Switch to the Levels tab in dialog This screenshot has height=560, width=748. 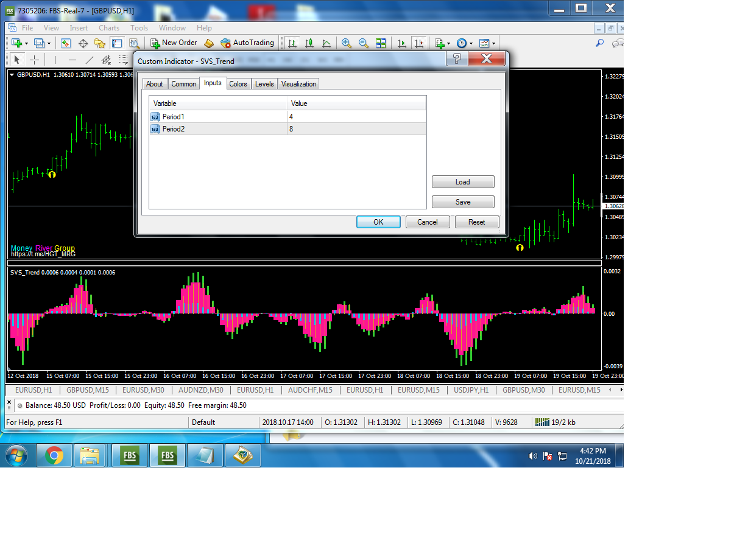(x=264, y=84)
